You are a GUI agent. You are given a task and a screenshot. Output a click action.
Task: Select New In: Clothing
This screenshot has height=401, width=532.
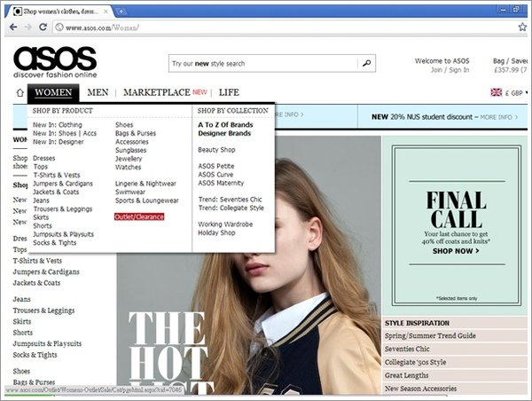pyautogui.click(x=58, y=124)
